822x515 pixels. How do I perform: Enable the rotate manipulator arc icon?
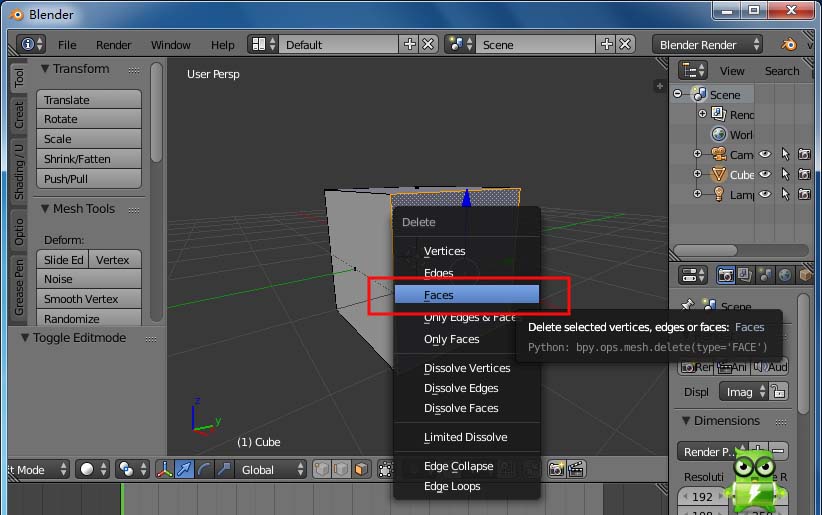pos(205,469)
